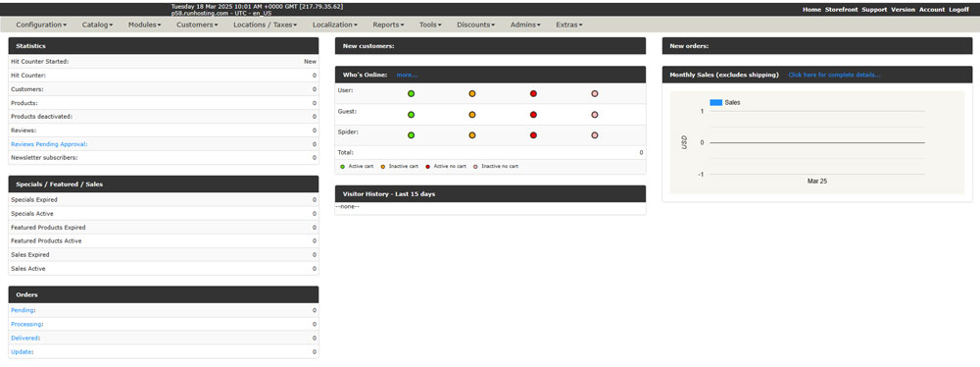Viewport: 980px width, 367px height.
Task: Open the Extras menu
Action: tap(568, 26)
